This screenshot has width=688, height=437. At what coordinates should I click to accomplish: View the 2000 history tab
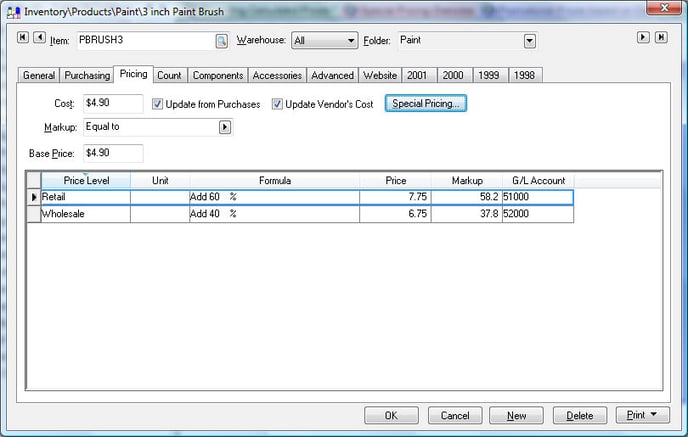[x=453, y=75]
